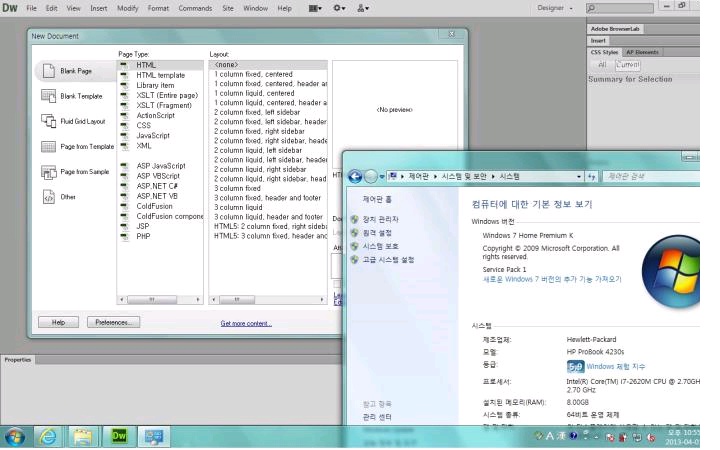The image size is (720, 450).
Task: Open the Adobe BrowserLab panel tab
Action: pos(615,29)
